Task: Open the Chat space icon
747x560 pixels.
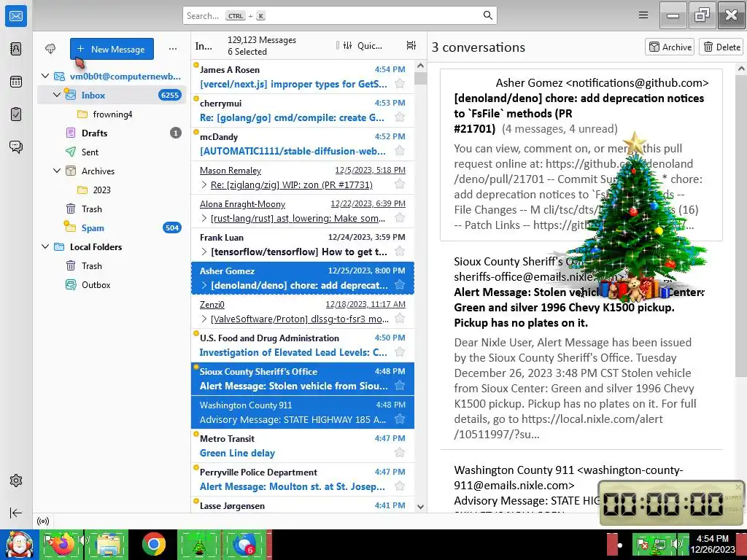Action: (16, 147)
